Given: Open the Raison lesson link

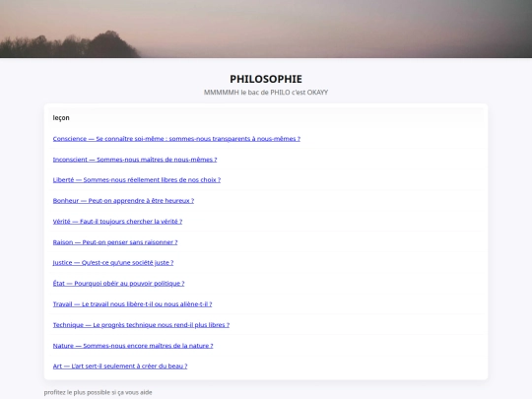Looking at the screenshot, I should [115, 242].
